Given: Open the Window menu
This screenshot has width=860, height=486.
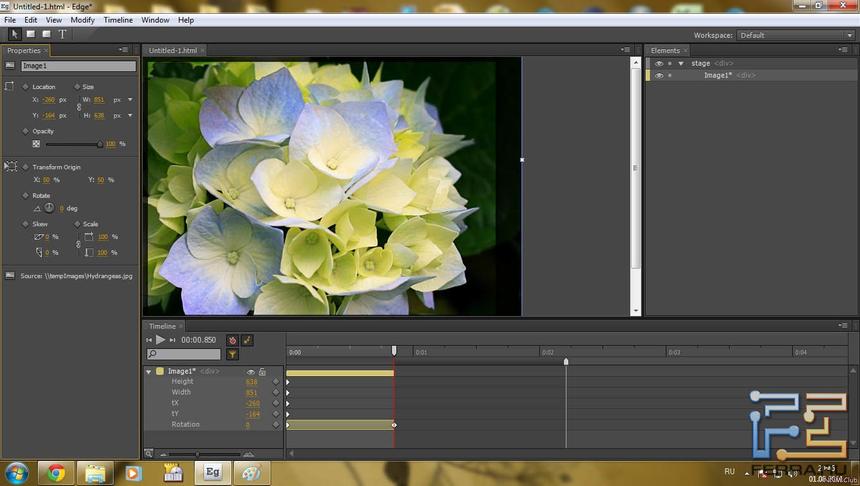Looking at the screenshot, I should (155, 20).
